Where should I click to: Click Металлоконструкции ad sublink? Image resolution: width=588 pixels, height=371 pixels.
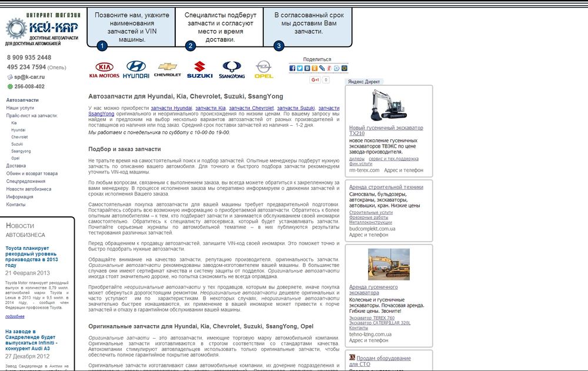(370, 222)
